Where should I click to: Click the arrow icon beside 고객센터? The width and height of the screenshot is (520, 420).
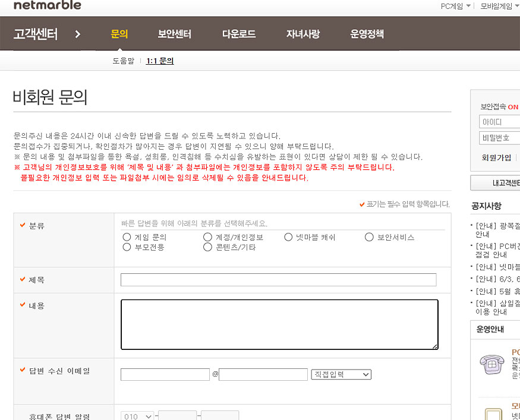click(78, 34)
